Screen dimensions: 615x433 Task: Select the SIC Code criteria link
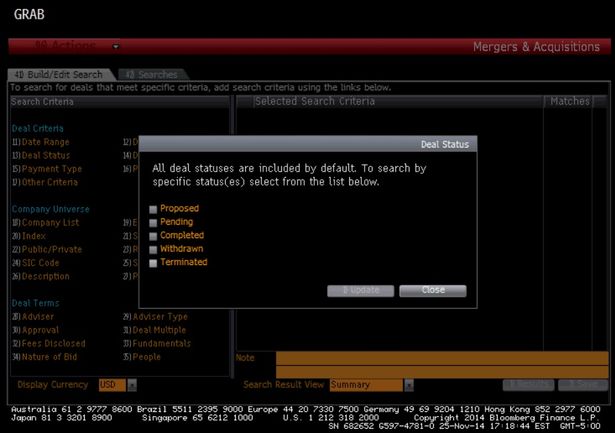[x=44, y=263]
